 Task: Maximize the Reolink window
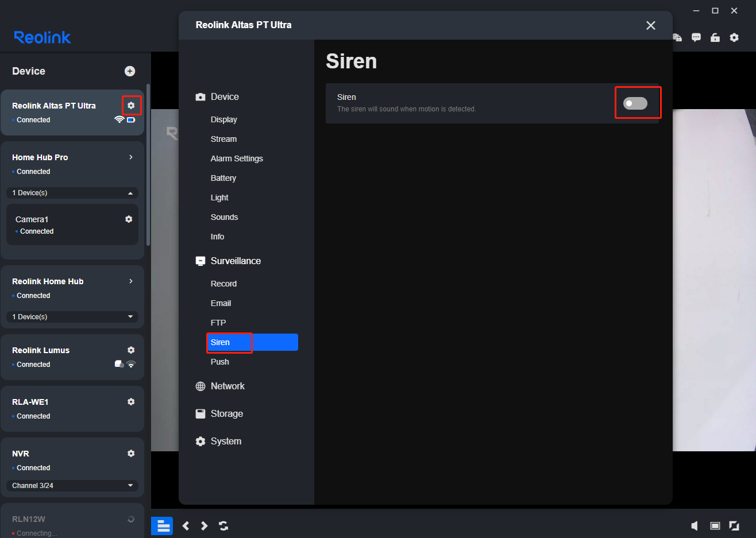[x=715, y=11]
